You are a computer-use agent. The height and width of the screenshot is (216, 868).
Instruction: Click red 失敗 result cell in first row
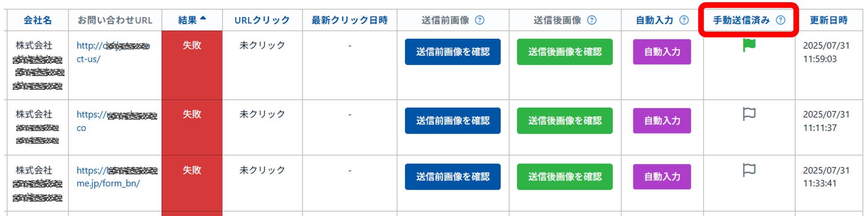(x=192, y=65)
